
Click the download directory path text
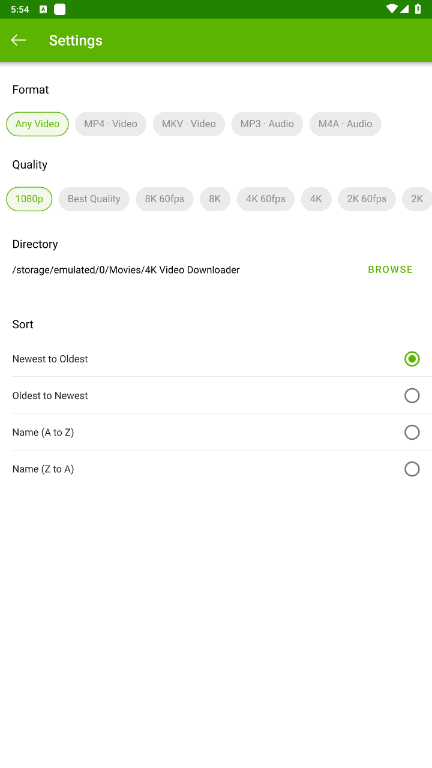(126, 270)
